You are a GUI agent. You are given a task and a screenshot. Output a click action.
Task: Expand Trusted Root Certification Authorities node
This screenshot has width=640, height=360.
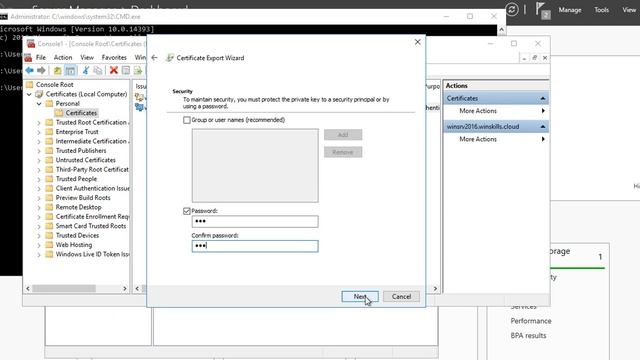pos(39,122)
